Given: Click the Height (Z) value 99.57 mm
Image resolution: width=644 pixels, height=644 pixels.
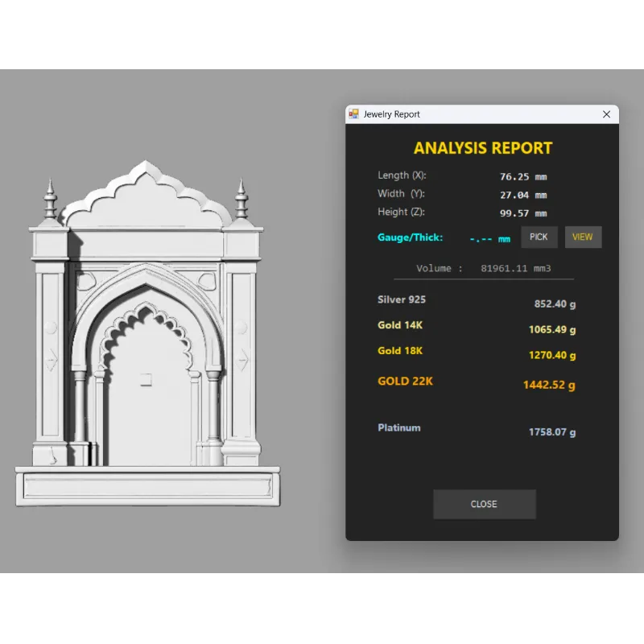Looking at the screenshot, I should pos(523,213).
